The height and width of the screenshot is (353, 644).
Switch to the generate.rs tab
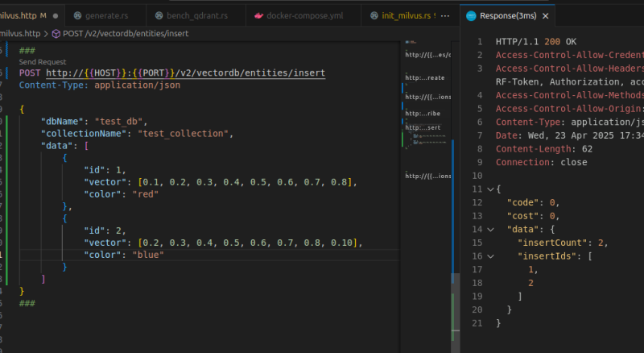[x=107, y=15]
